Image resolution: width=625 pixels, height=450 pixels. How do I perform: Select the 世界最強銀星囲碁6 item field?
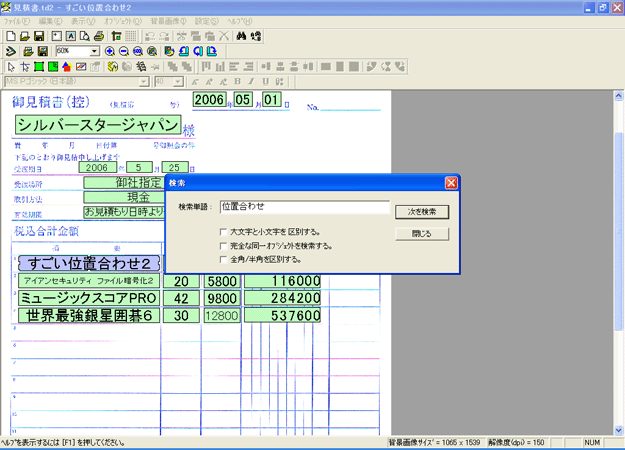89,315
